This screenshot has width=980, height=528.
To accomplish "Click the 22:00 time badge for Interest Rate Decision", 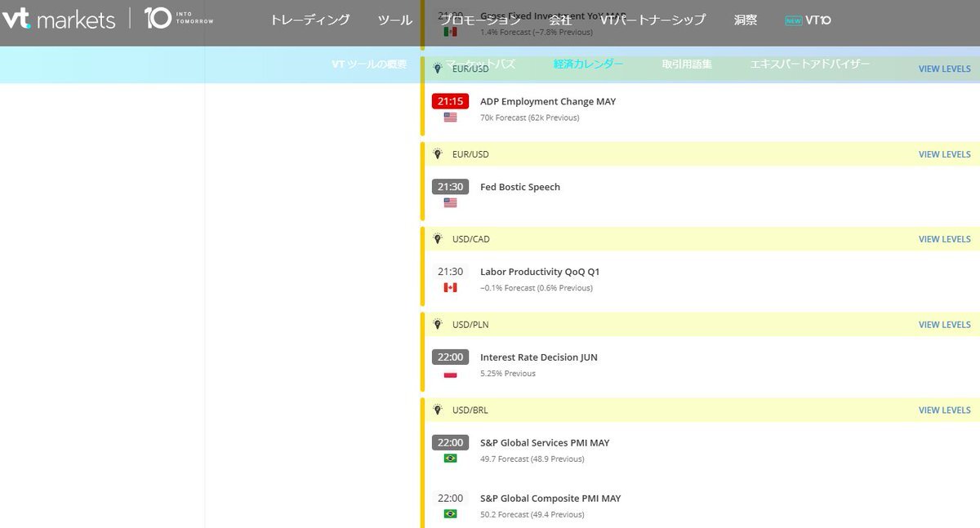I will pos(450,357).
